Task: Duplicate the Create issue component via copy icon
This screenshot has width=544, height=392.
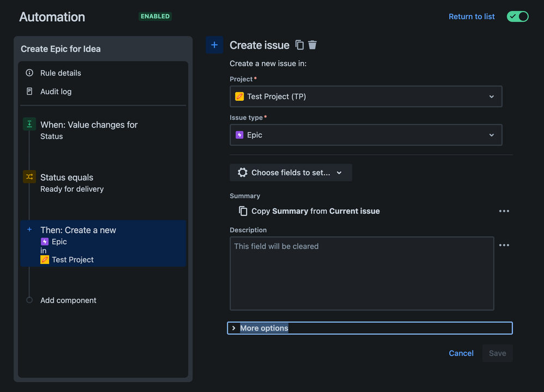Action: click(x=299, y=45)
